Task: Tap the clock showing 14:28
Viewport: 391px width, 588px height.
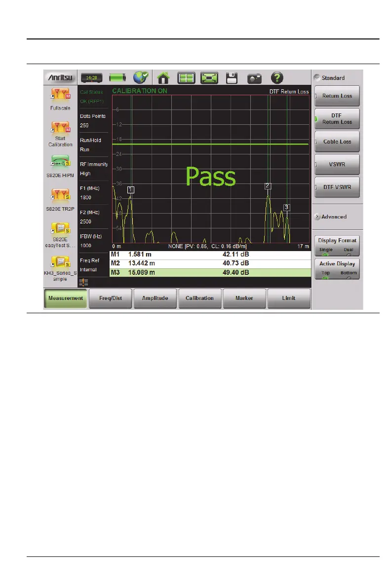Action: (91, 78)
